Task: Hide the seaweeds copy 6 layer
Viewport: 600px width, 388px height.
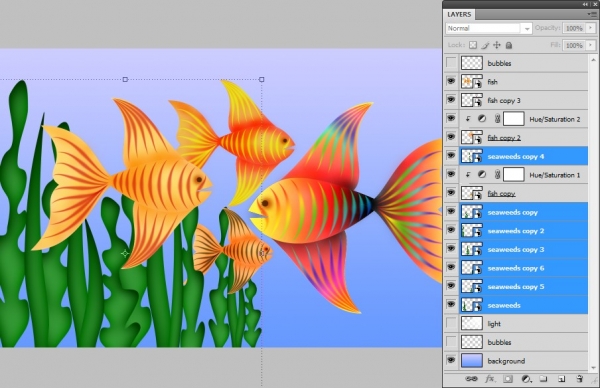Action: click(452, 268)
